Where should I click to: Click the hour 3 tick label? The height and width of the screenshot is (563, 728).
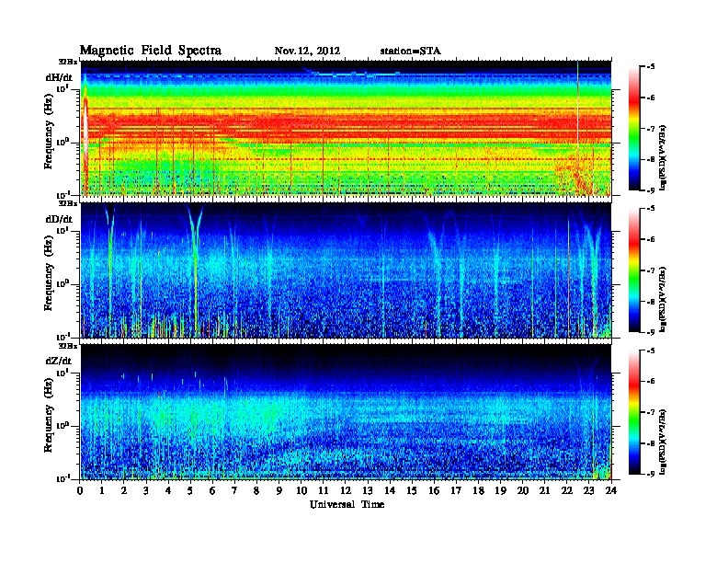pyautogui.click(x=146, y=490)
